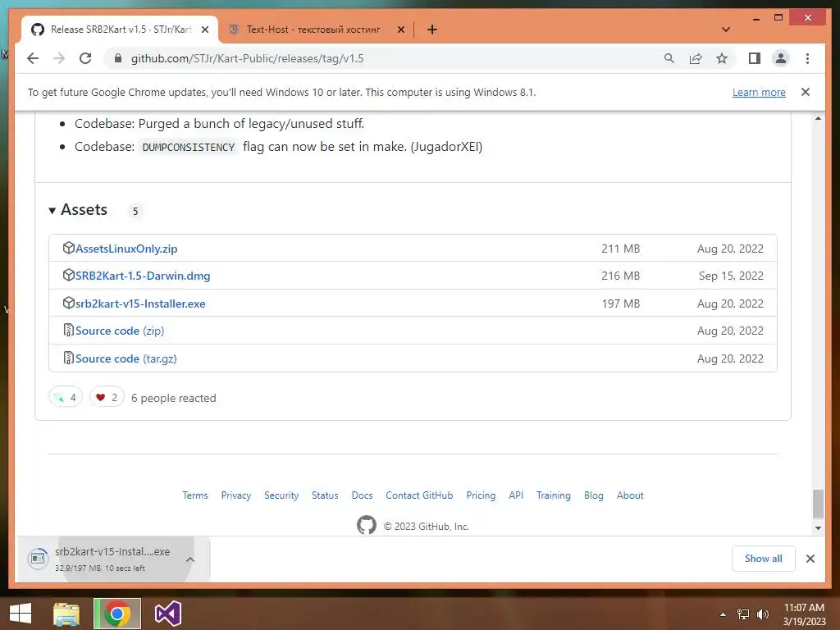Click Show all downloads
This screenshot has height=630, width=840.
click(x=764, y=559)
